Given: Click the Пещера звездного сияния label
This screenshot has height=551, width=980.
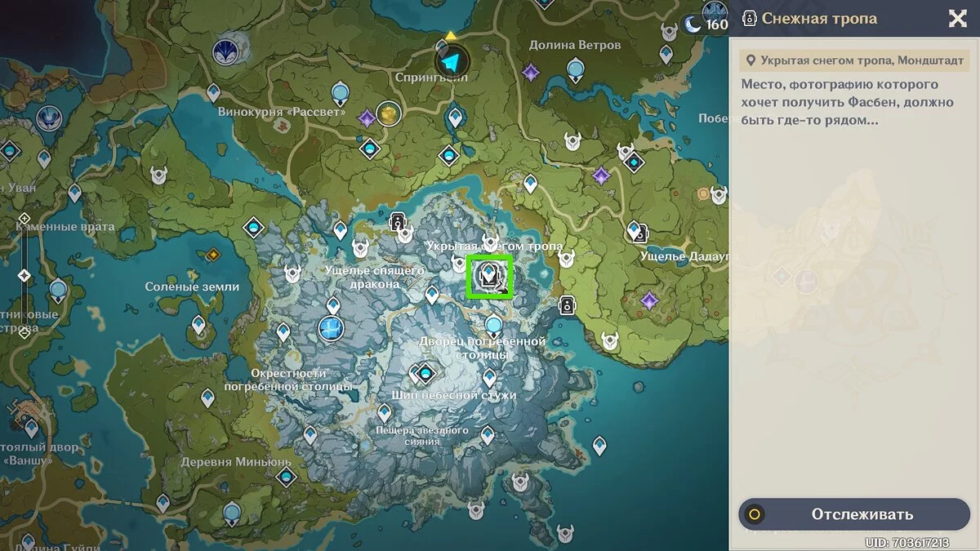Looking at the screenshot, I should 422,435.
